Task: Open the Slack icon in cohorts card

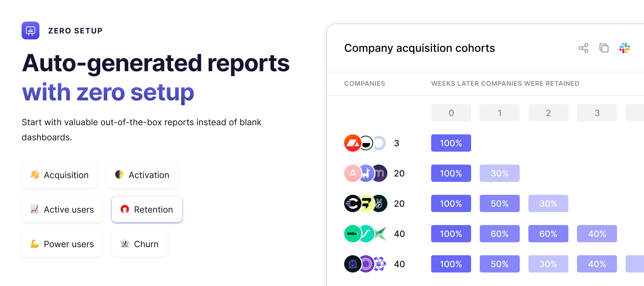Action: pyautogui.click(x=625, y=48)
